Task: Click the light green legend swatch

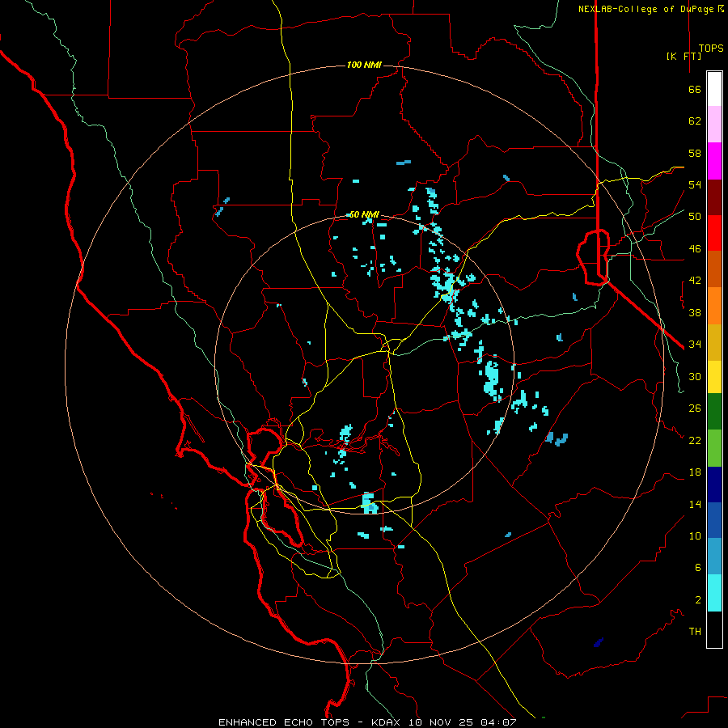Action: (714, 448)
